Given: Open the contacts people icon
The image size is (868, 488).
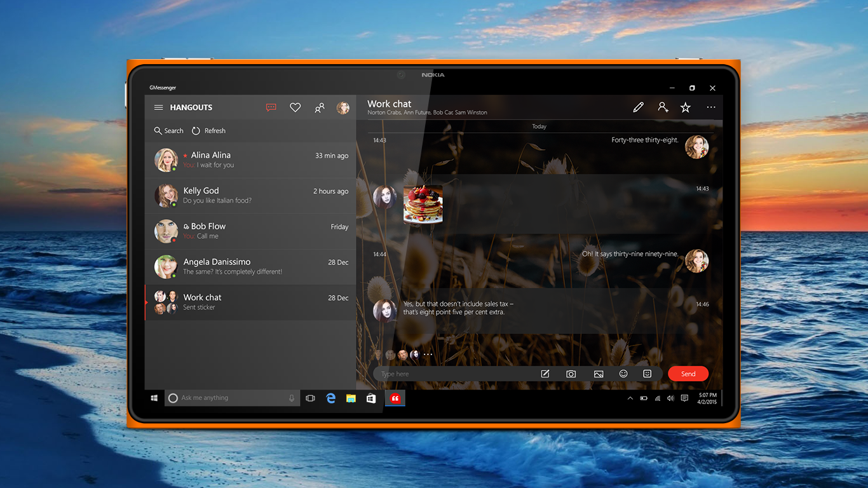Looking at the screenshot, I should 319,107.
